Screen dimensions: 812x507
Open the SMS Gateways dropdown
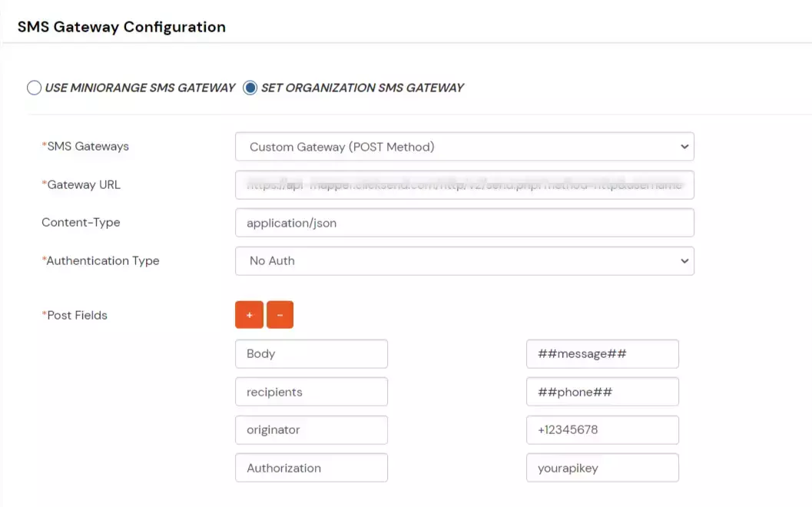464,146
